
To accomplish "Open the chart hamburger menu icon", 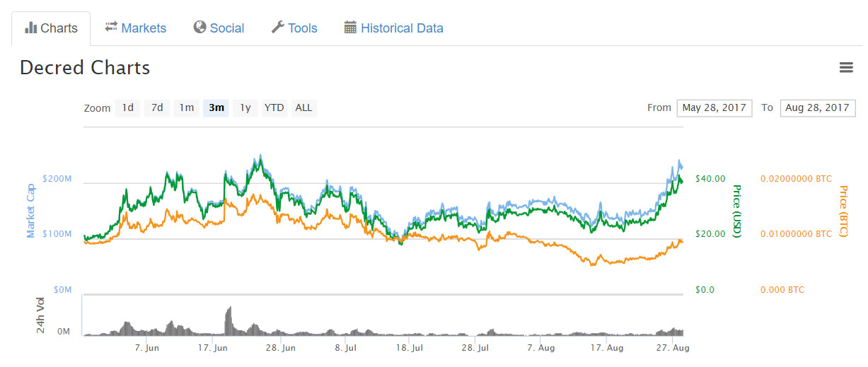I will pyautogui.click(x=845, y=67).
